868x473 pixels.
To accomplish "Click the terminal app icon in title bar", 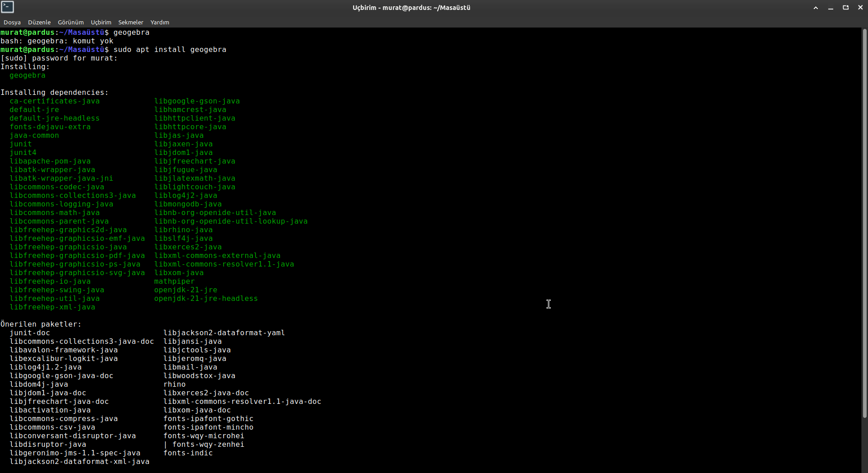I will pos(8,7).
